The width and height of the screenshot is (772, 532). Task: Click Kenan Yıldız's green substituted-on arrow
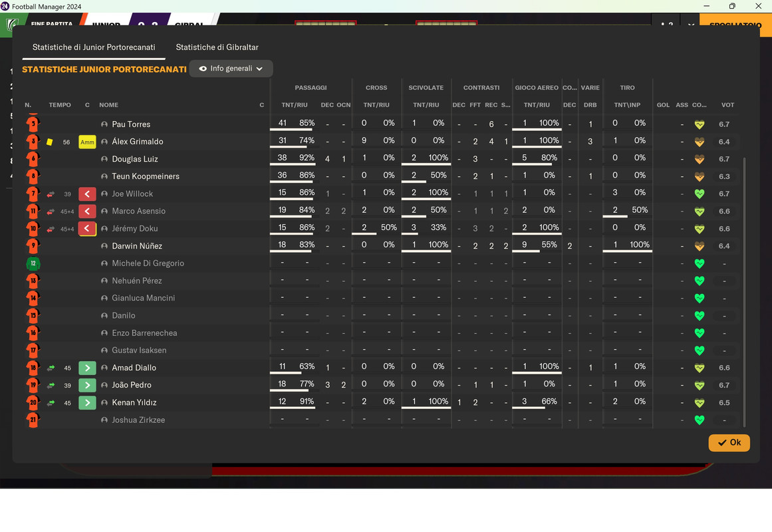pos(87,402)
